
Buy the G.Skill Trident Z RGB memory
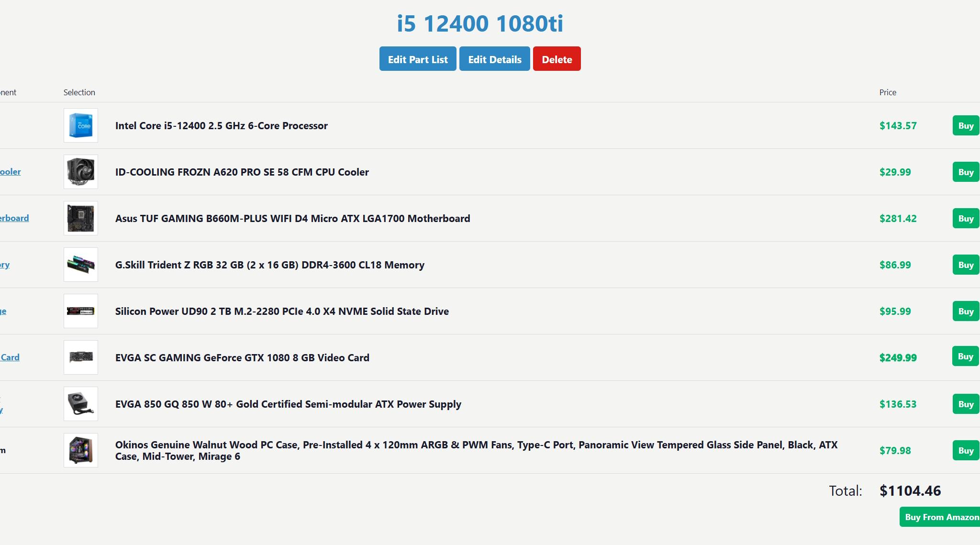[966, 265]
